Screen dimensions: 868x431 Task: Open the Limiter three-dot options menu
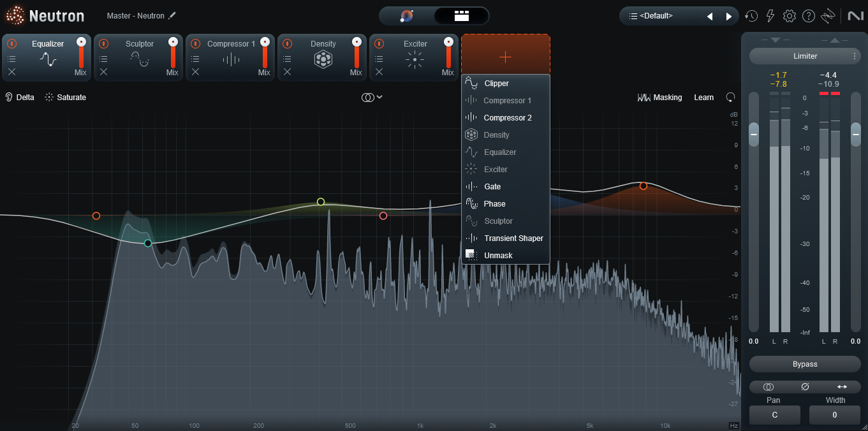[855, 56]
